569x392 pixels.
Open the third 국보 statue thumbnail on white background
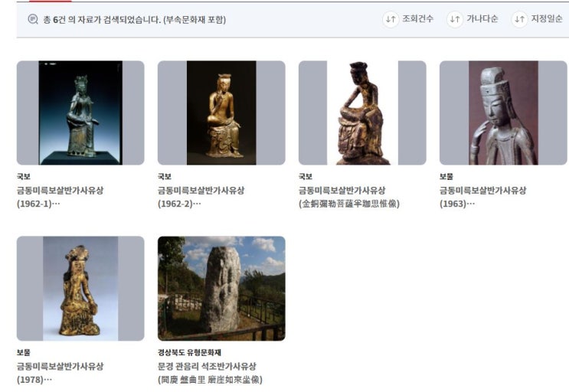362,113
